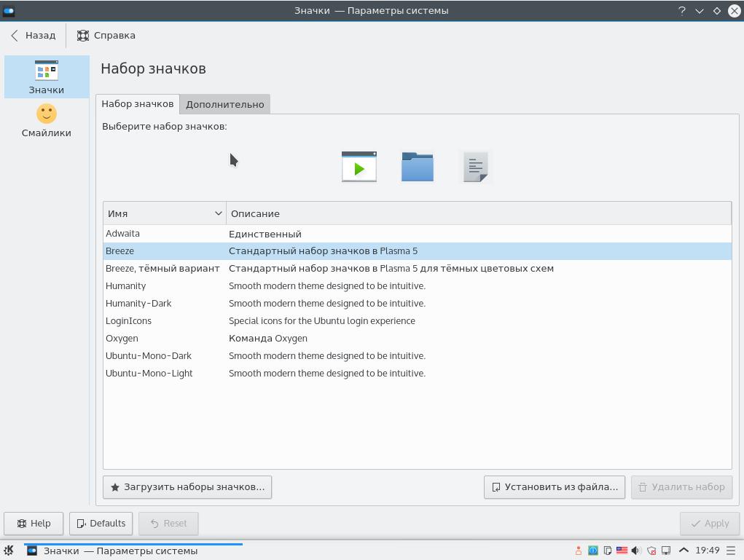Click the KDE application launcher icon

click(x=9, y=551)
